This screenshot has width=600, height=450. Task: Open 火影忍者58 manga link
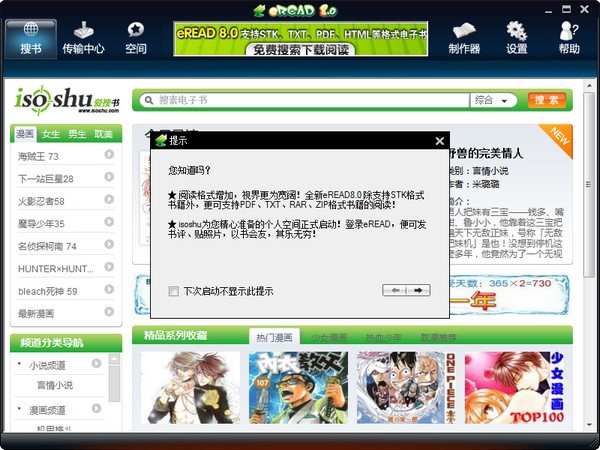[x=41, y=201]
